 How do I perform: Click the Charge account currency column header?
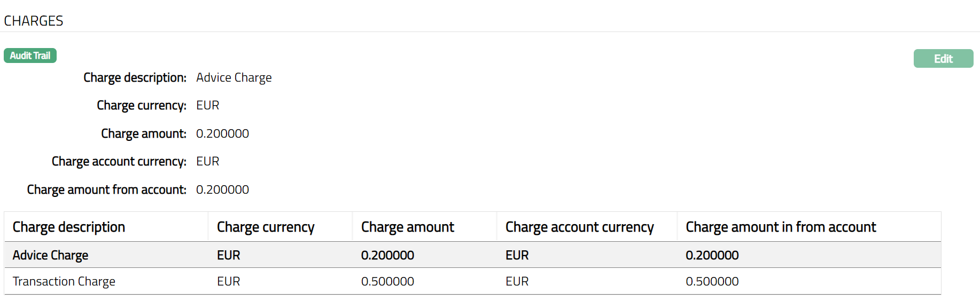pos(579,227)
